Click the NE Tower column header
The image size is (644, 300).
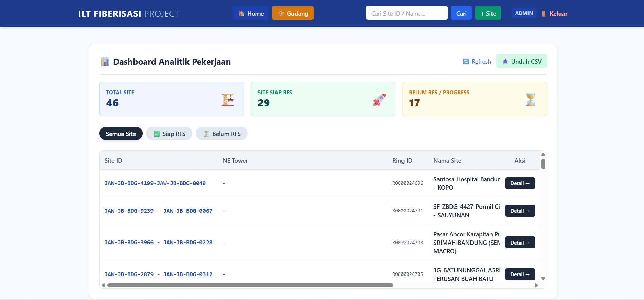(x=235, y=160)
